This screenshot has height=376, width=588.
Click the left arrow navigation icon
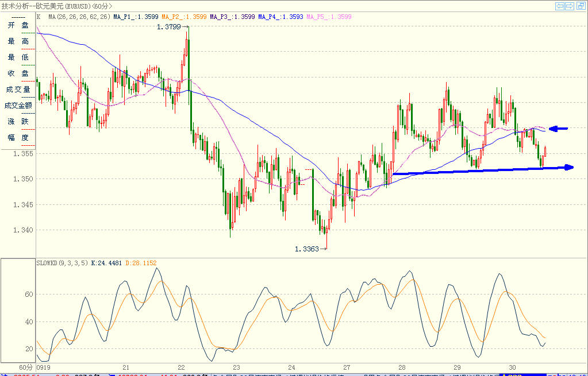560,6
